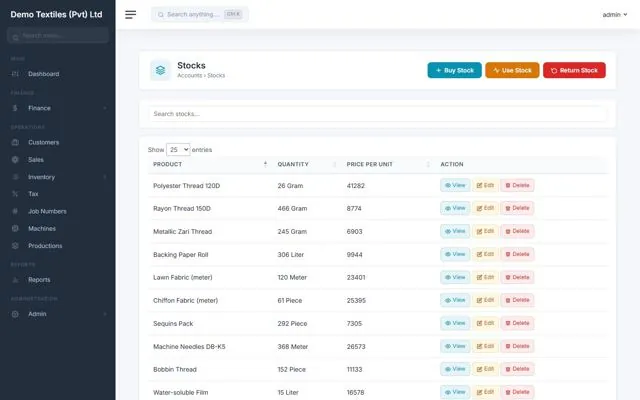View Chiffon Fabric (meter) stock
Screen dimensions: 640x400
455,300
